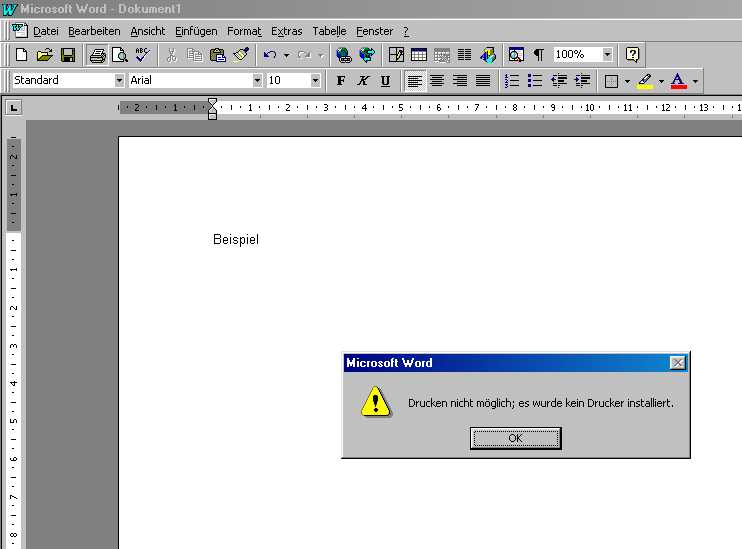Select the Format Painter brush
The height and width of the screenshot is (549, 742).
[241, 55]
